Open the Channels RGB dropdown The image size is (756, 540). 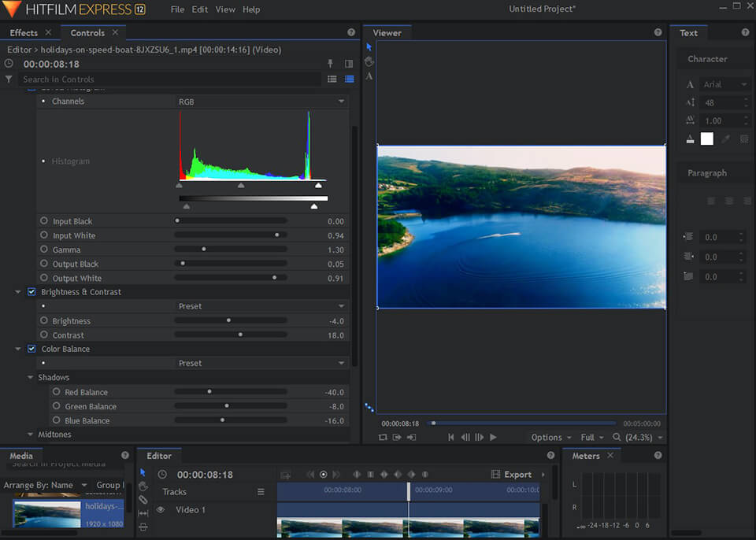261,102
